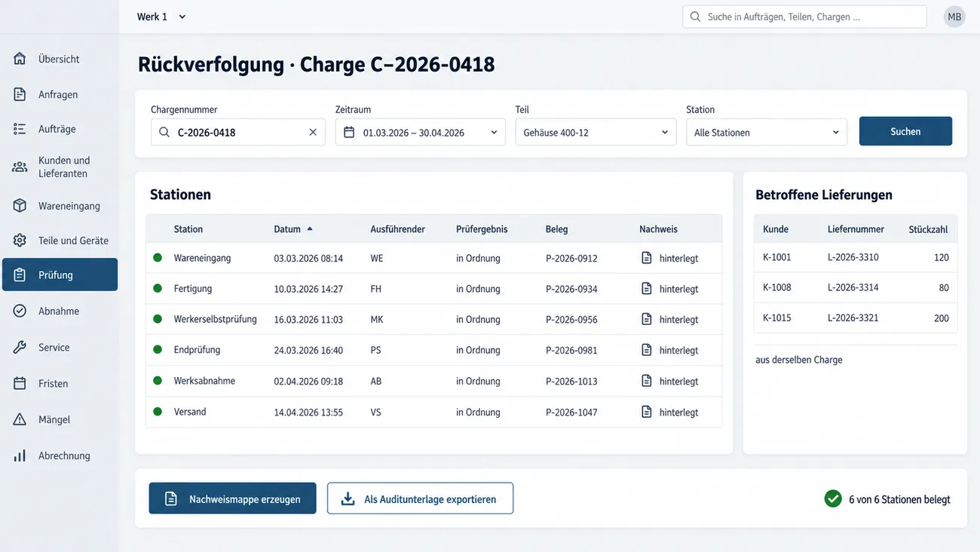Select the Kunden und Lieferanten people icon
The image size is (980, 552).
point(20,167)
